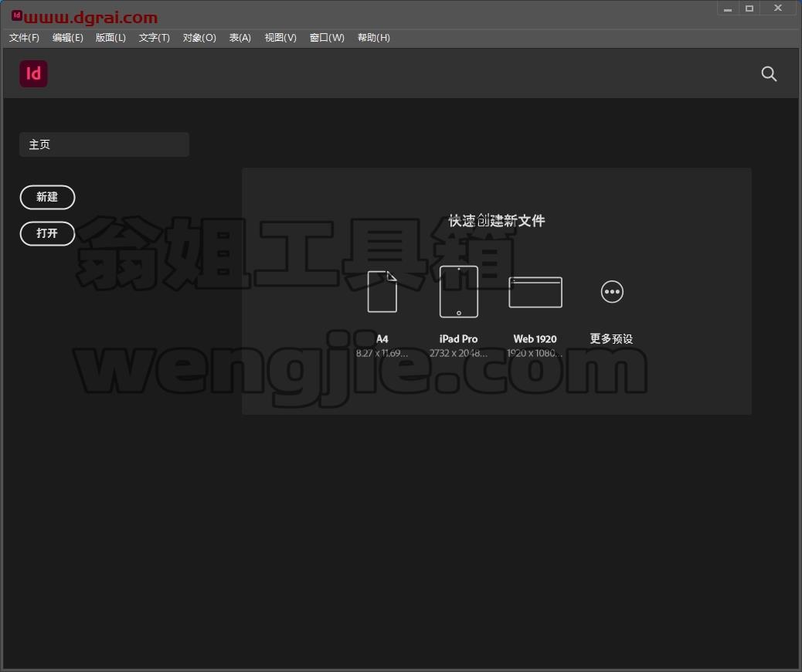The height and width of the screenshot is (672, 802).
Task: Maximize the InDesign window
Action: click(x=749, y=8)
